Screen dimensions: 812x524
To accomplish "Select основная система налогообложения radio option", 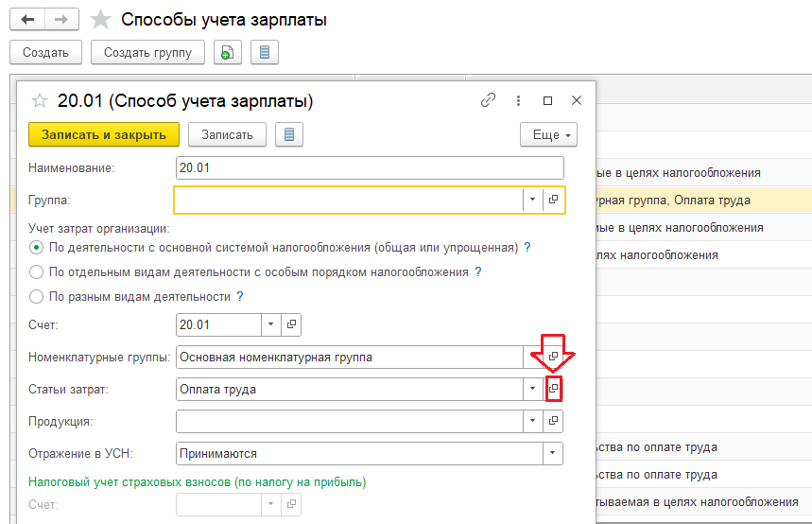I will click(37, 248).
